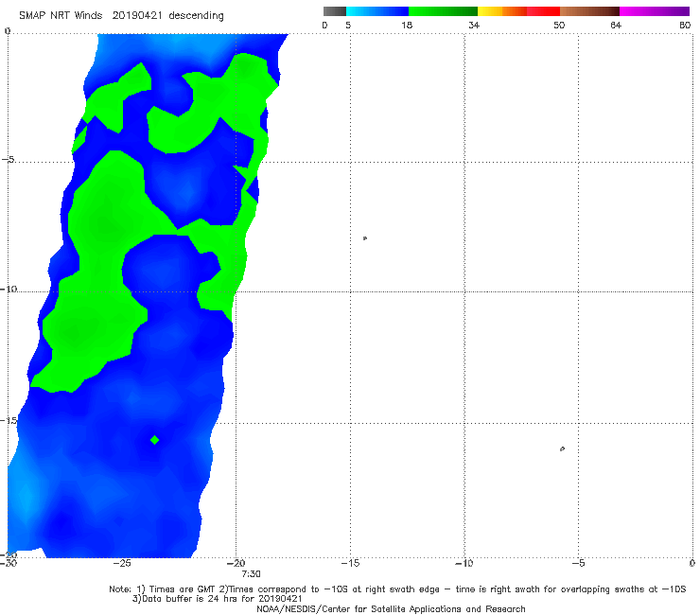Click the yellow segment of the color scale
The height and width of the screenshot is (615, 700).
pos(490,11)
